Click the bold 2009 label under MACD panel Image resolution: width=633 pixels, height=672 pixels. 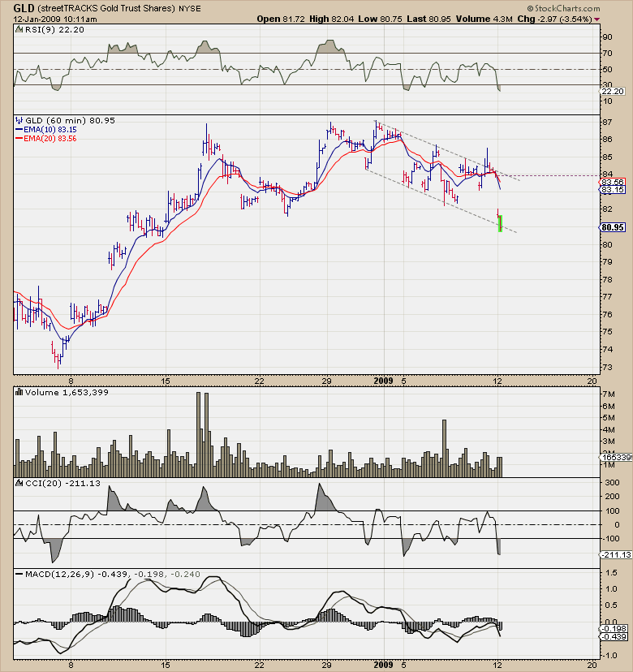pos(383,665)
